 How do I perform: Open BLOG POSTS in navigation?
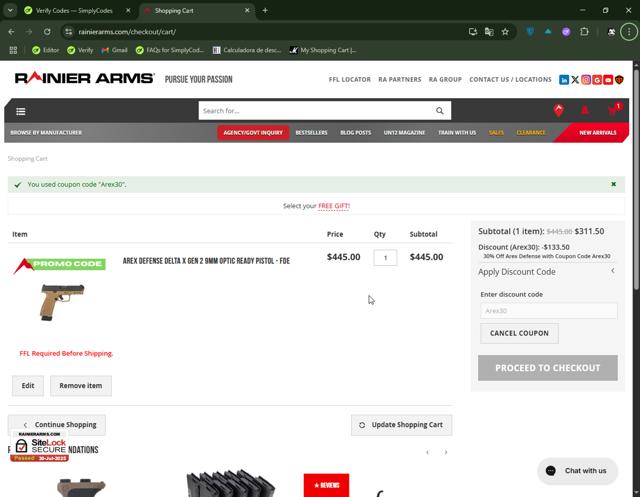[x=356, y=133]
